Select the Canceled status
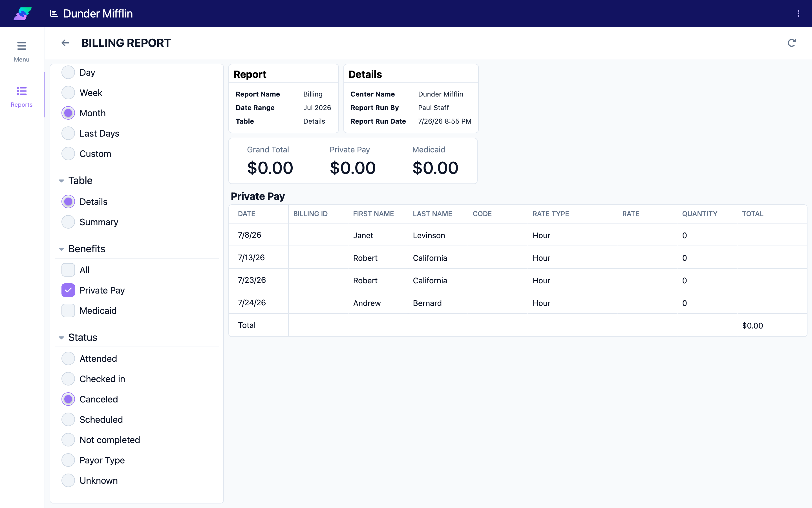Viewport: 812px width, 508px height. pyautogui.click(x=68, y=399)
